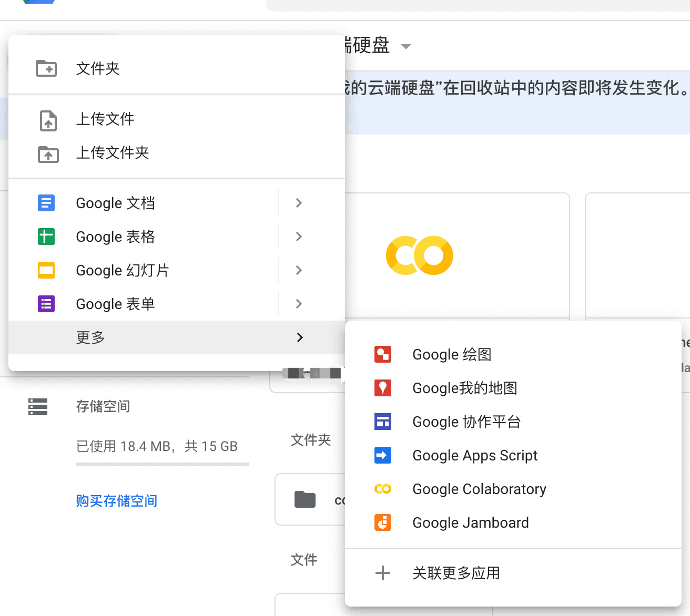Click the 文件 section heading

coord(304,560)
